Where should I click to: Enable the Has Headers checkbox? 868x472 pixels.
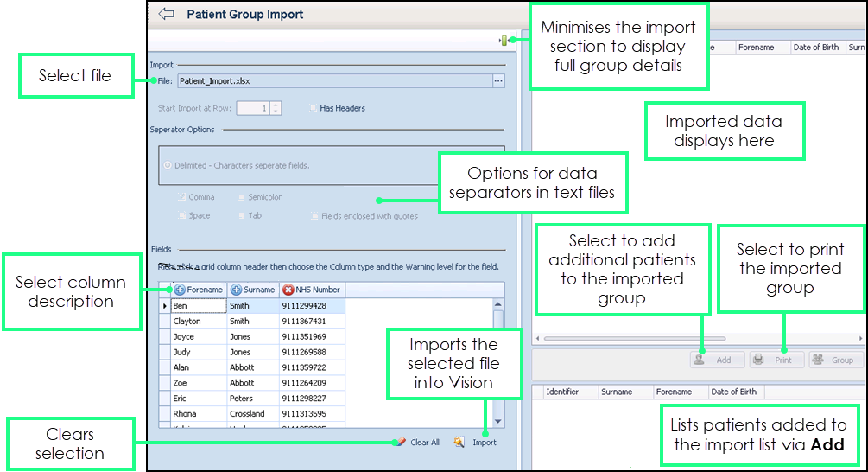[314, 108]
